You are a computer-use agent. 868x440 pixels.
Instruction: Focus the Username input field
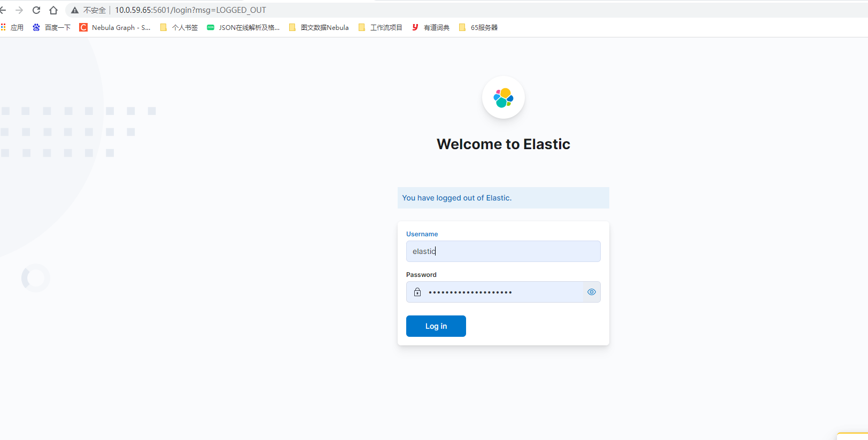(x=503, y=251)
